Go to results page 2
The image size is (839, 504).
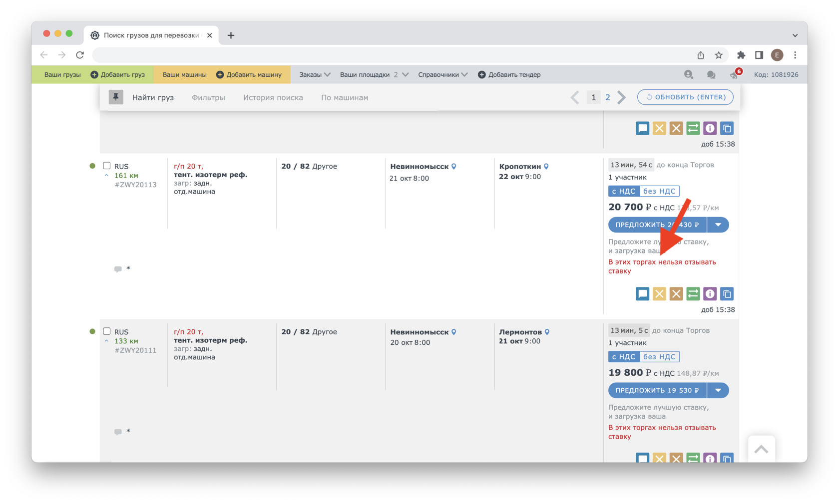(608, 97)
